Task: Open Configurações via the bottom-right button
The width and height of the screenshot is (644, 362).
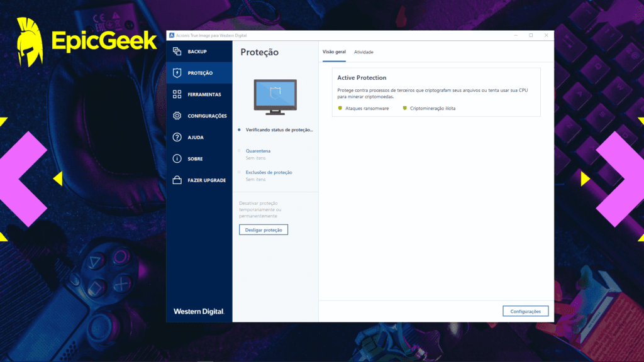Action: pos(525,310)
